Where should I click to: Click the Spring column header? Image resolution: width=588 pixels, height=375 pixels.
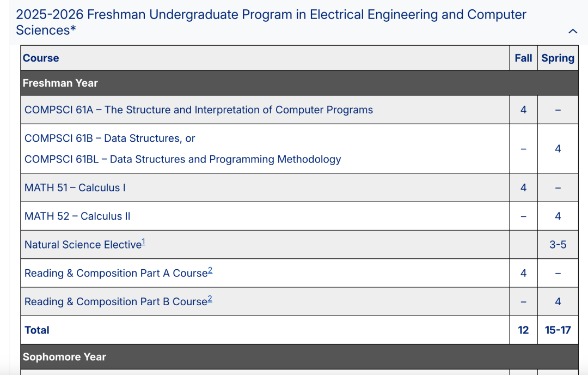(558, 58)
